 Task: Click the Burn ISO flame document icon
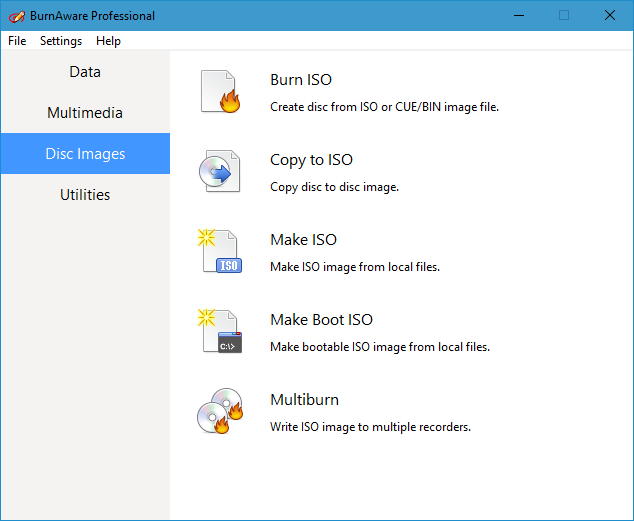(x=220, y=92)
